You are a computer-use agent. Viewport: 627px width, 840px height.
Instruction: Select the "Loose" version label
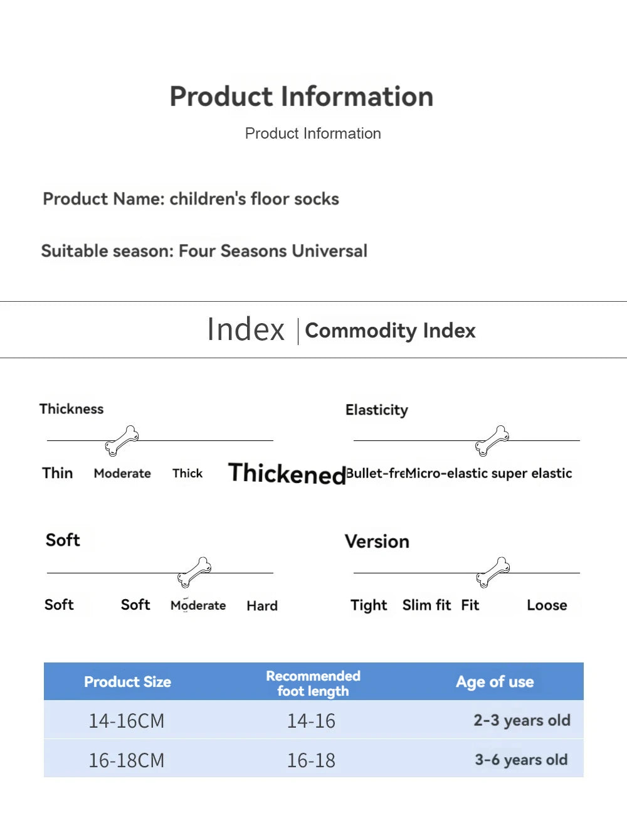[547, 605]
